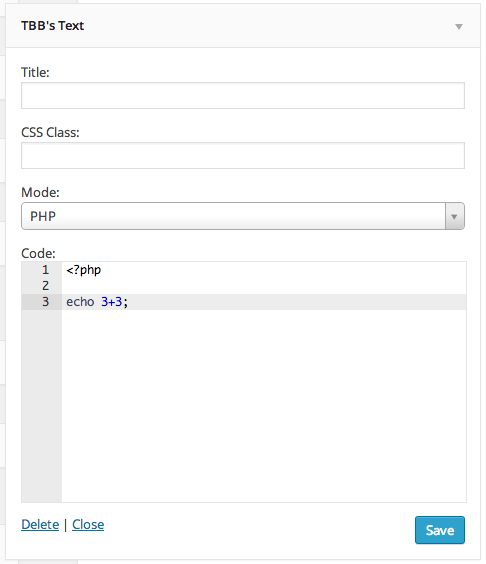The height and width of the screenshot is (564, 486).
Task: Click the Mode label
Action: [x=40, y=193]
